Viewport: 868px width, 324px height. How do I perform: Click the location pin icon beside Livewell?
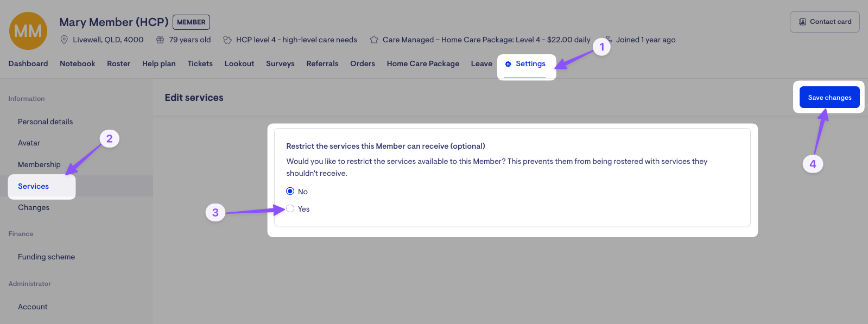click(x=64, y=40)
